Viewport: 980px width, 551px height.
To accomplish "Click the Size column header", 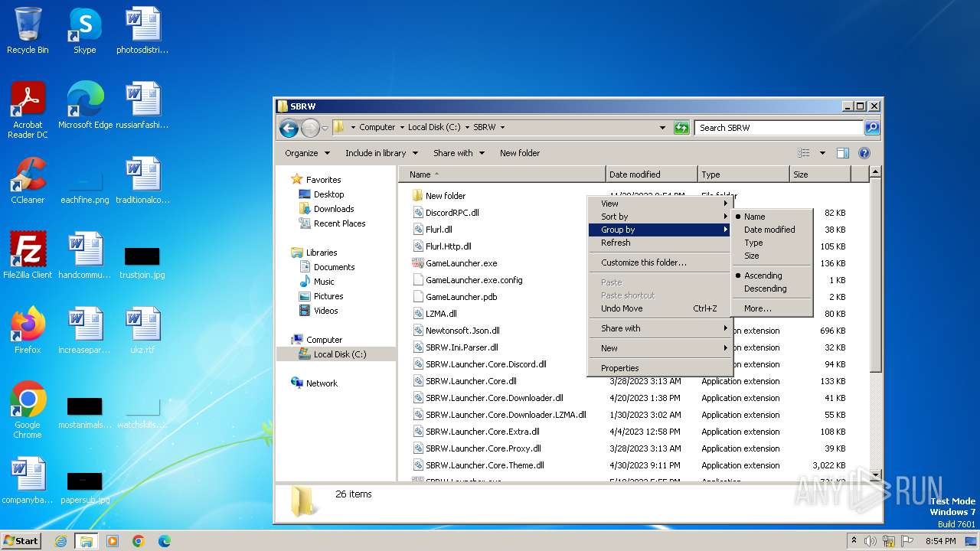I will coord(820,174).
